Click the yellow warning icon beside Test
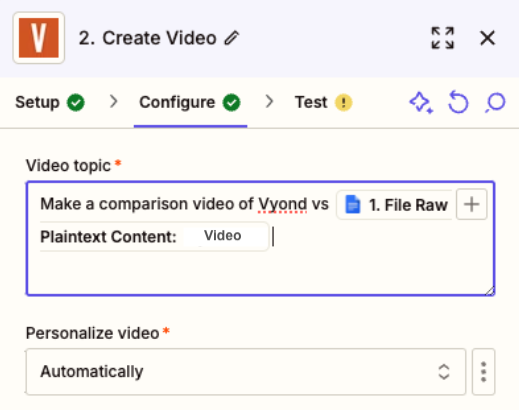This screenshot has width=519, height=410. [x=343, y=102]
